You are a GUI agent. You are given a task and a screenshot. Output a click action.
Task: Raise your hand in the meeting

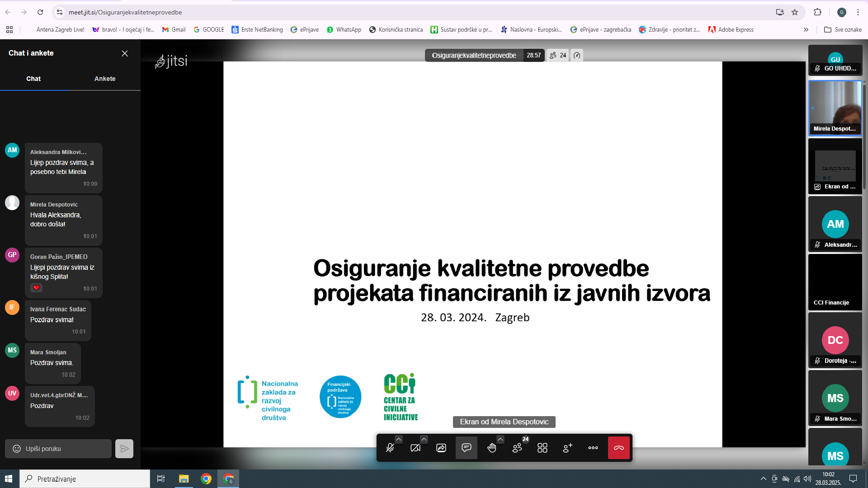[491, 448]
